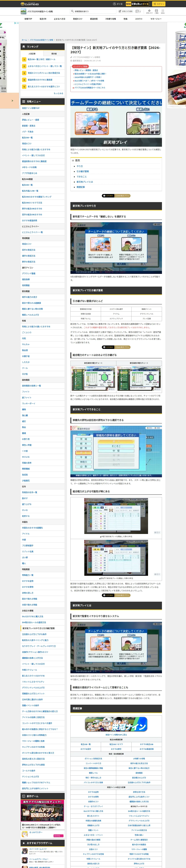
Task: Open 赤特を消す方法 in the related table
Action: (x=139, y=792)
